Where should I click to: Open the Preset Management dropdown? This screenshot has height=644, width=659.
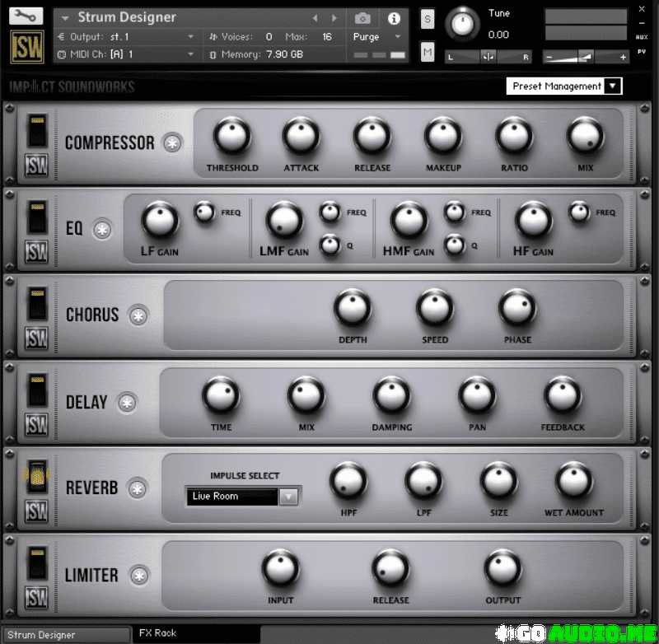tap(564, 86)
